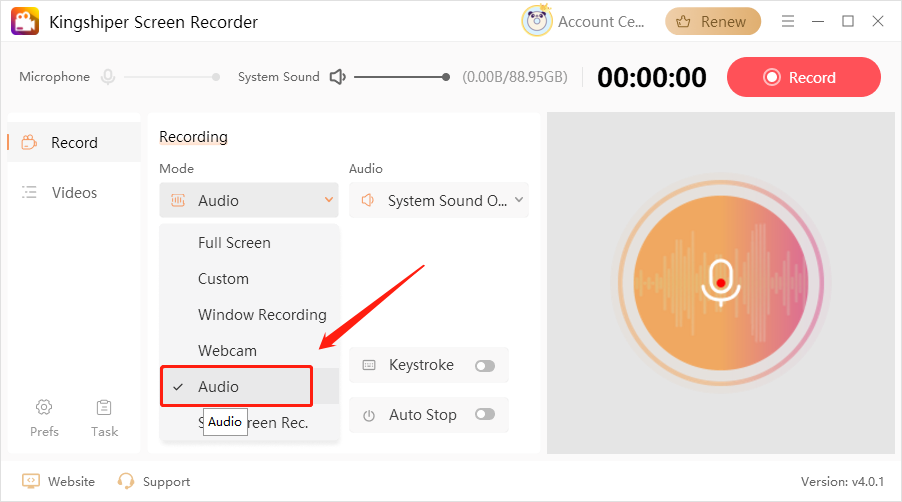Open the System Sound Only audio dropdown
Image resolution: width=902 pixels, height=502 pixels.
point(438,200)
